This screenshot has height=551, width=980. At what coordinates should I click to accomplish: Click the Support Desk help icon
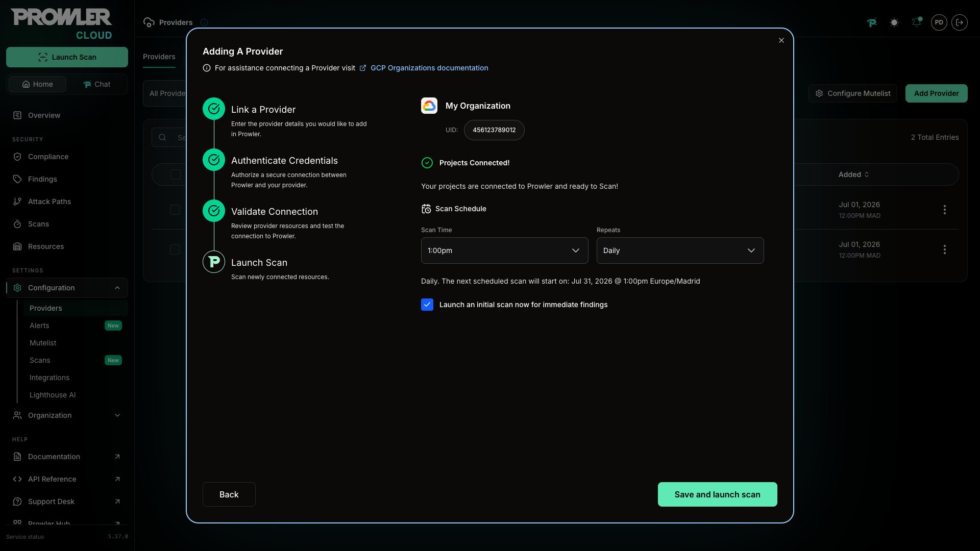[x=17, y=502]
